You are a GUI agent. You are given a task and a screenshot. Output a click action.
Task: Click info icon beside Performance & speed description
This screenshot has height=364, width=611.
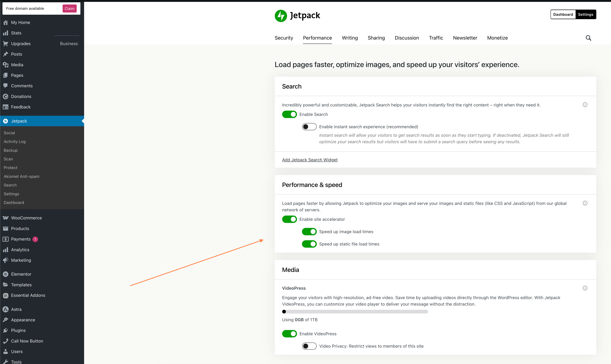(x=585, y=203)
